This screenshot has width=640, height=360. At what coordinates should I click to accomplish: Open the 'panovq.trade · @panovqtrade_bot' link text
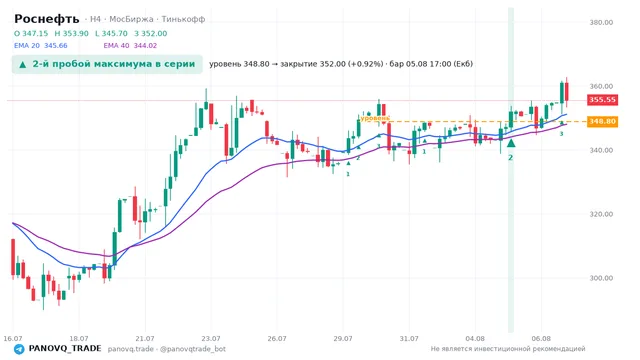(167, 349)
